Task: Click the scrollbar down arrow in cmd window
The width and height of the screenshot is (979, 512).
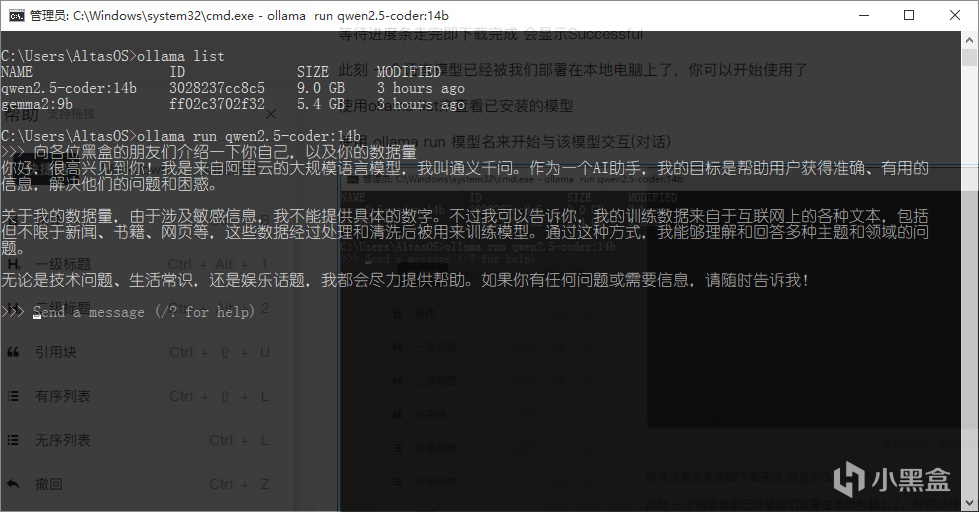Action: [969, 503]
